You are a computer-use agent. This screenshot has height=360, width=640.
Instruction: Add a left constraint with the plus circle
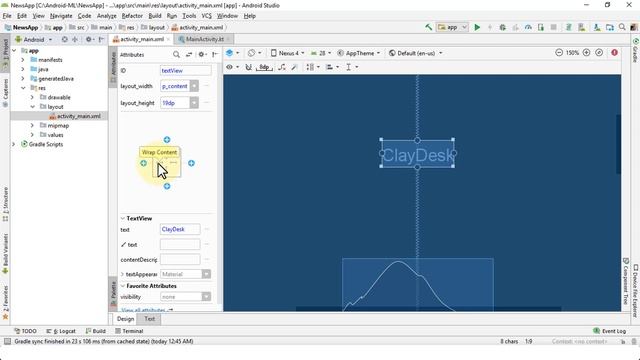click(x=143, y=163)
